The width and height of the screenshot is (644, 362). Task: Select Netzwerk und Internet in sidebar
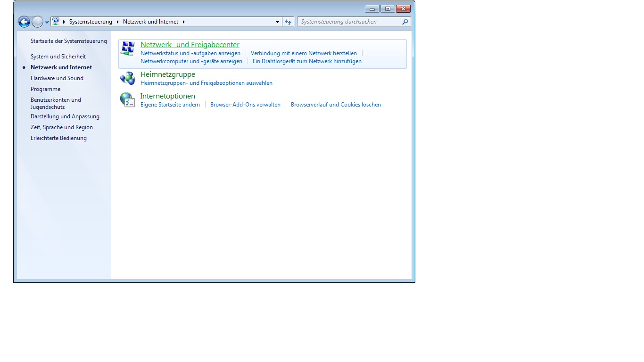61,67
